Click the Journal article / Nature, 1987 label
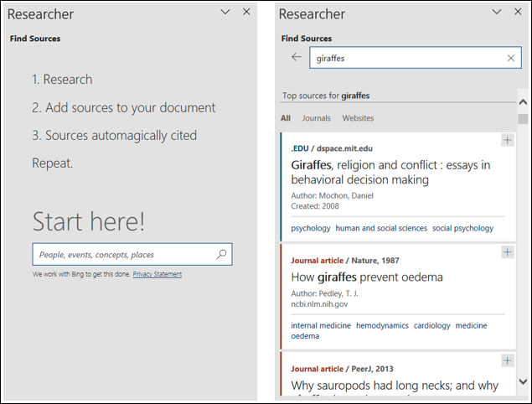The height and width of the screenshot is (404, 532). [344, 261]
